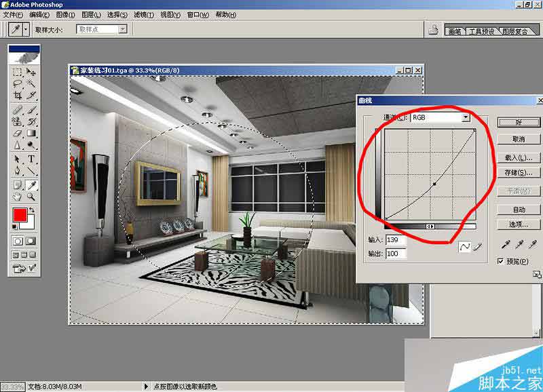Viewport: 543px width, 392px height.
Task: Confirm curves with the 好 button
Action: 519,122
